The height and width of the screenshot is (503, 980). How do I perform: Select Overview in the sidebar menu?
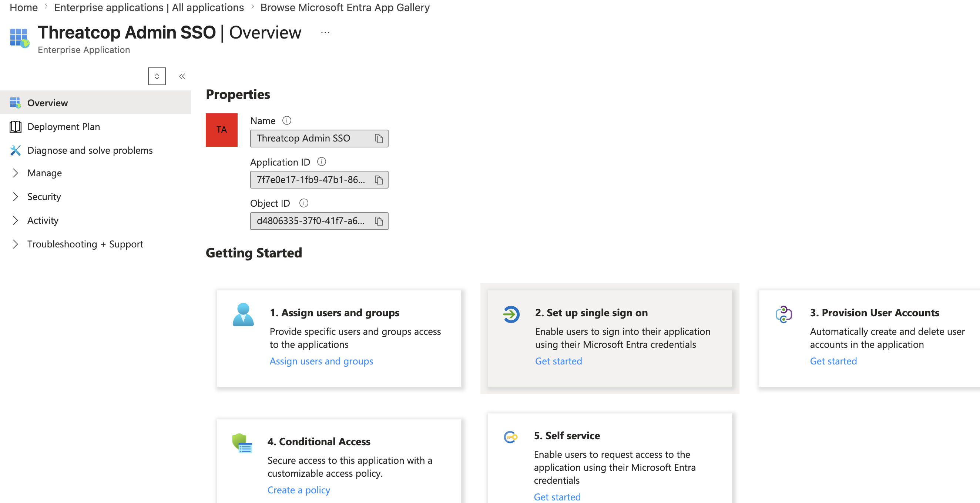coord(95,103)
